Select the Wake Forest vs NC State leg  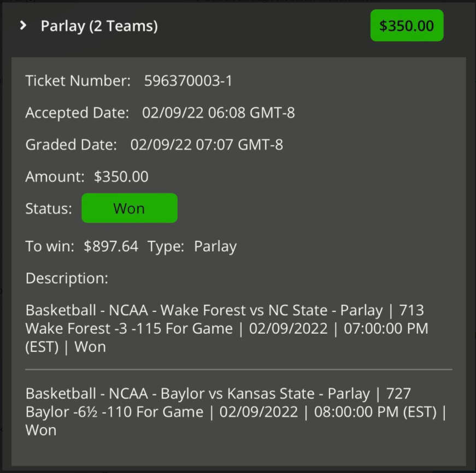(227, 328)
